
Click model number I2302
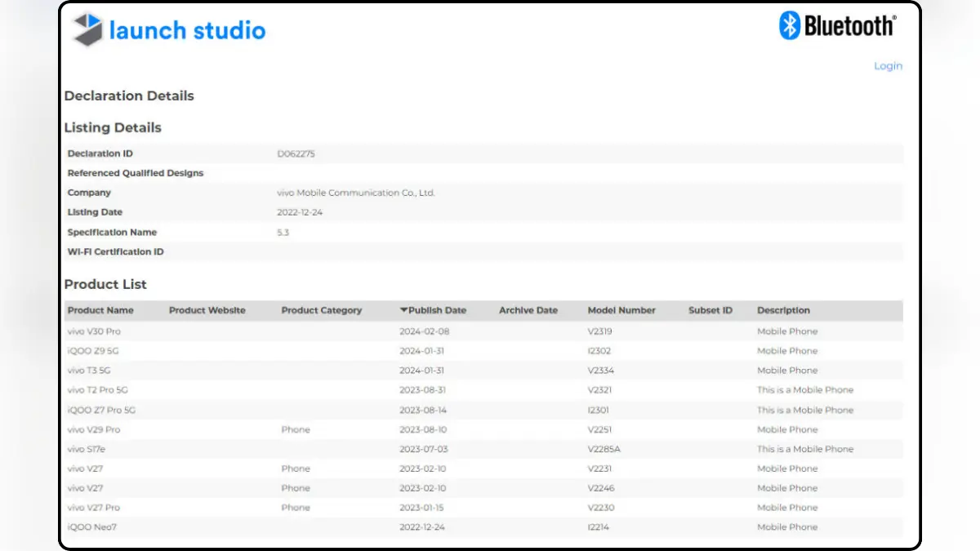[x=599, y=351]
